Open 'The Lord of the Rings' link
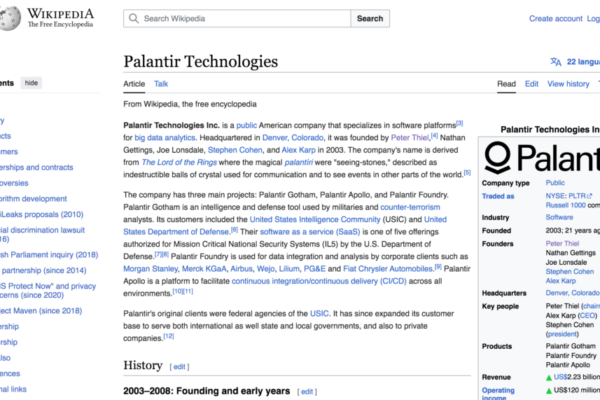 coord(179,162)
